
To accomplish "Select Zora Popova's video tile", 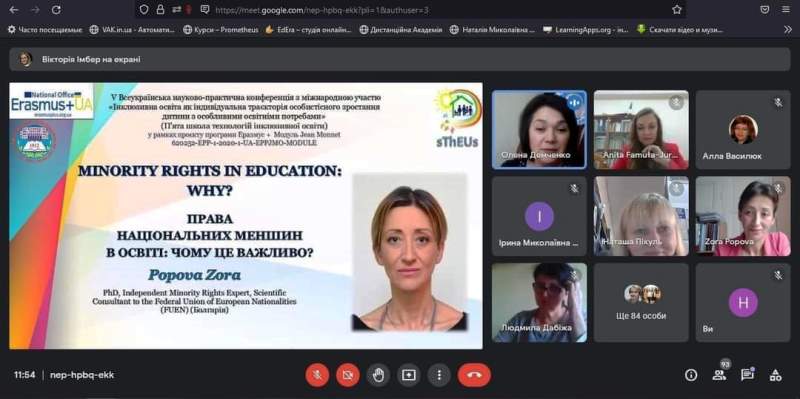I will point(743,216).
